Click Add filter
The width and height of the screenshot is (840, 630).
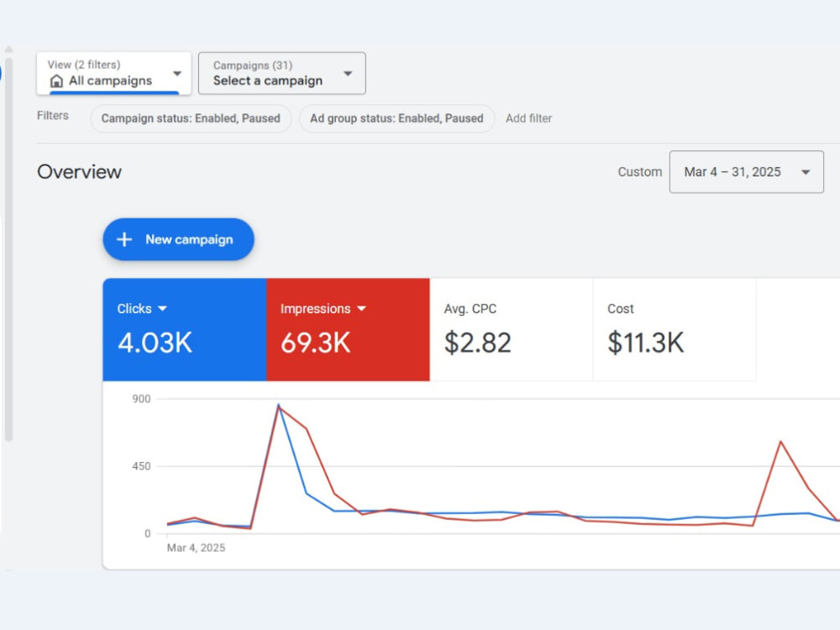point(528,118)
